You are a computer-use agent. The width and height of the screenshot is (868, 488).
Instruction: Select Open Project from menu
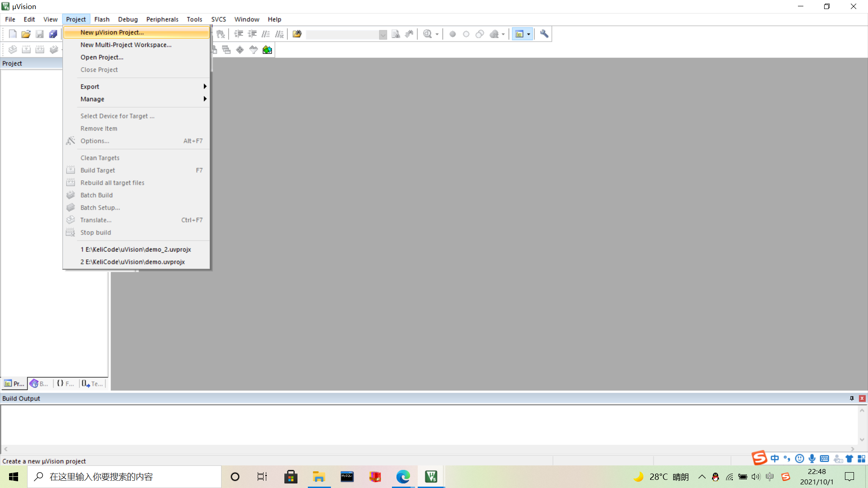101,56
